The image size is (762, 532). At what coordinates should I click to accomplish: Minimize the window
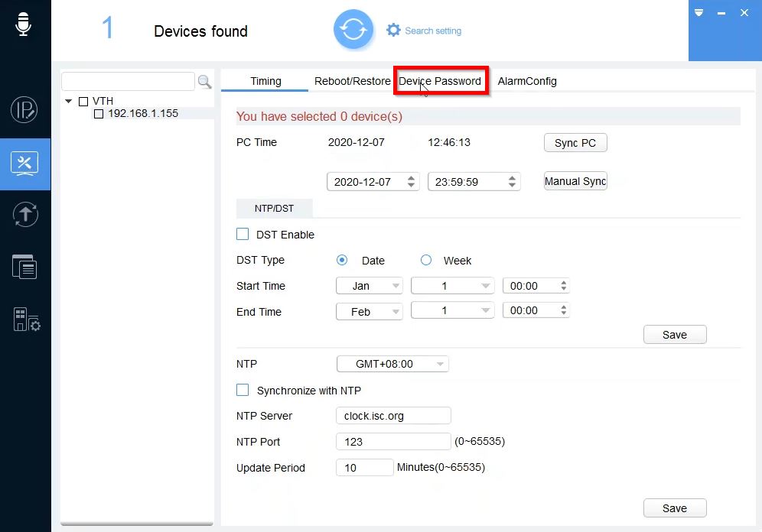click(721, 13)
